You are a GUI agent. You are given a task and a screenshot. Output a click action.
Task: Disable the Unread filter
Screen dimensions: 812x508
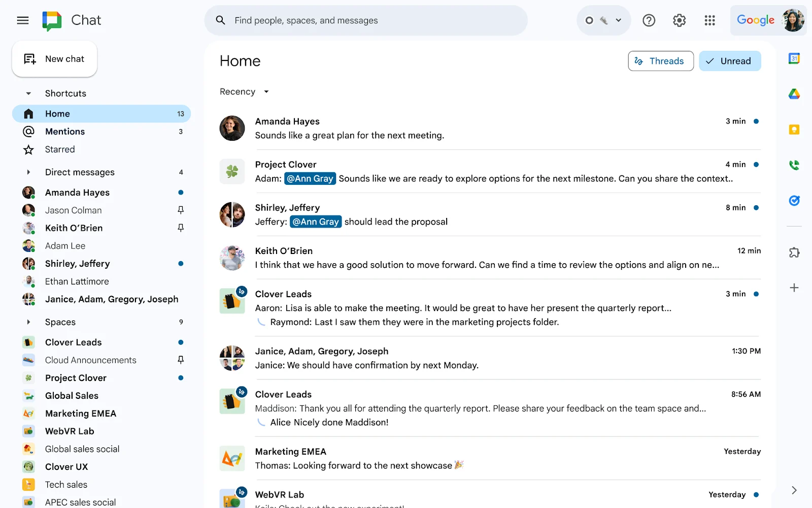click(730, 61)
